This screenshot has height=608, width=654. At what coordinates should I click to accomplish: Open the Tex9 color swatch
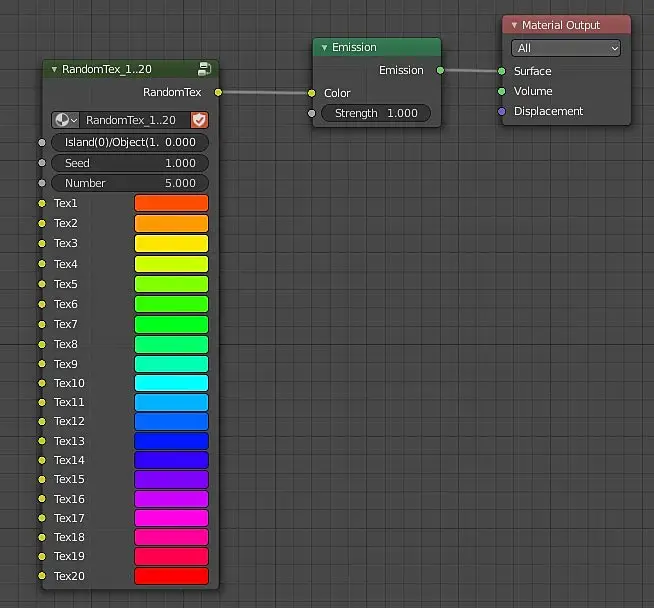[x=171, y=364]
